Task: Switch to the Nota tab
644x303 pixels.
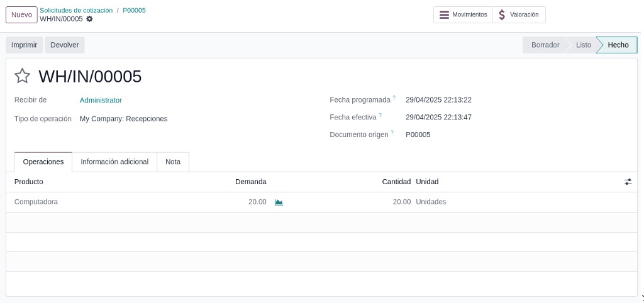Action: click(x=173, y=162)
